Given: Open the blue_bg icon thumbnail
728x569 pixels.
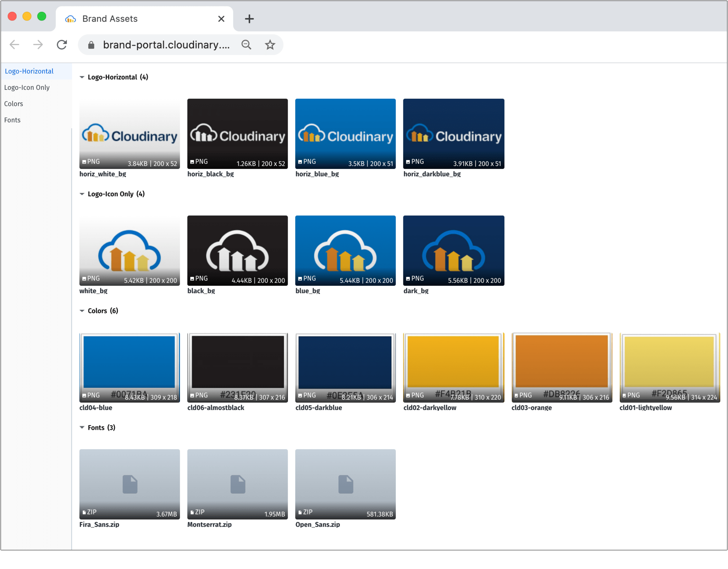Looking at the screenshot, I should (345, 250).
